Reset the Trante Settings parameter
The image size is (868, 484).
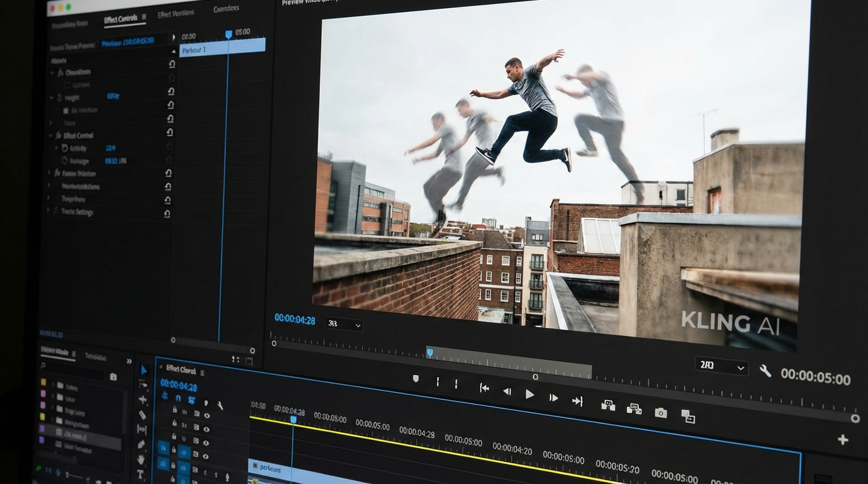[x=167, y=214]
